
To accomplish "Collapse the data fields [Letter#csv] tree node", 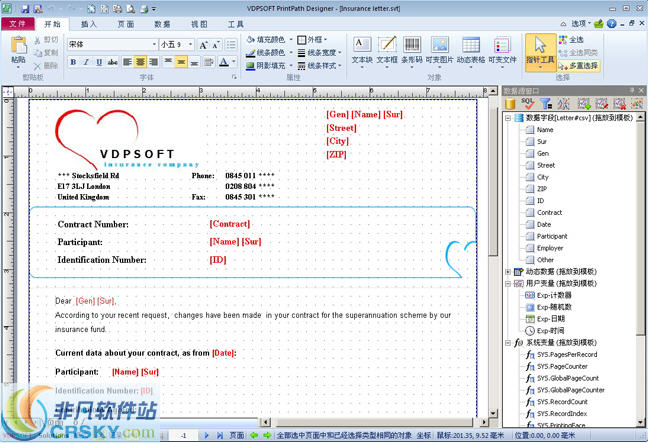I will coord(508,118).
